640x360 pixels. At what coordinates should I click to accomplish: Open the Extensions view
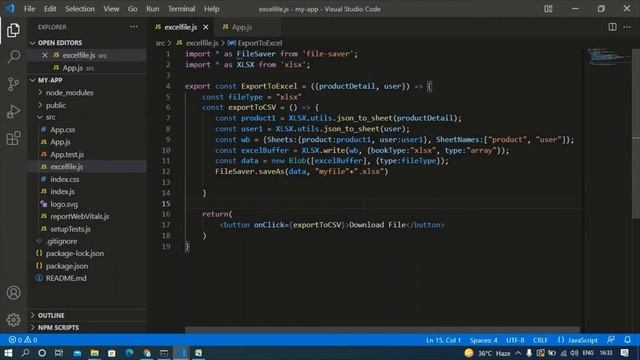(x=13, y=138)
